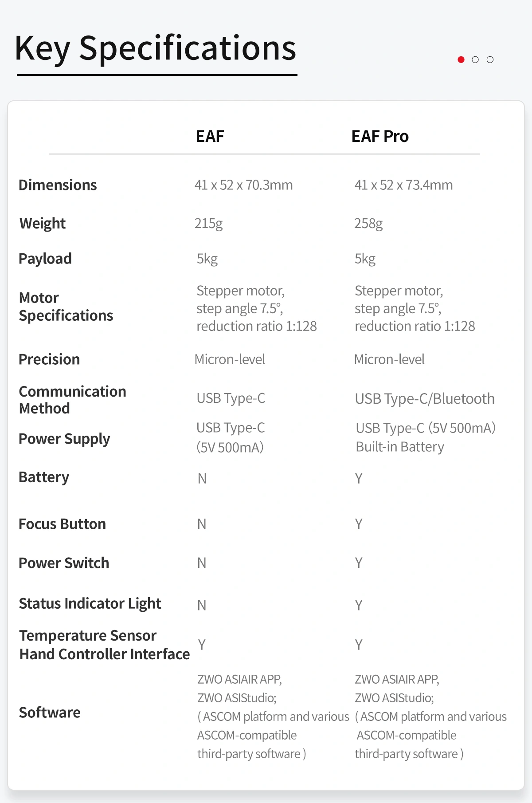Click the Focus Button row label

coord(62,524)
